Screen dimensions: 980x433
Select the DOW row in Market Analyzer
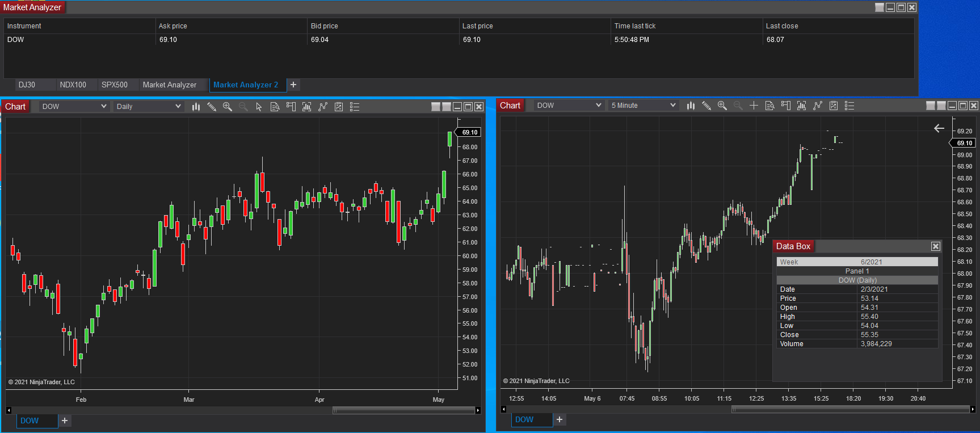pyautogui.click(x=459, y=40)
